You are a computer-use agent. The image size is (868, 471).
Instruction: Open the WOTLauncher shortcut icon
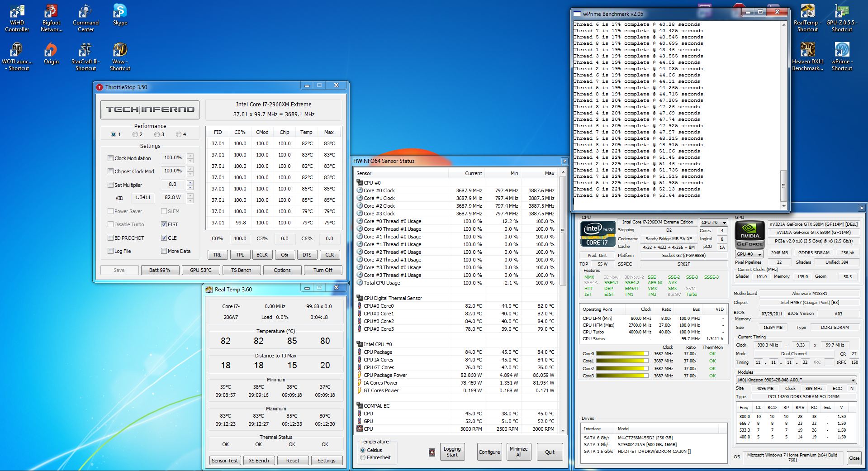tap(17, 57)
